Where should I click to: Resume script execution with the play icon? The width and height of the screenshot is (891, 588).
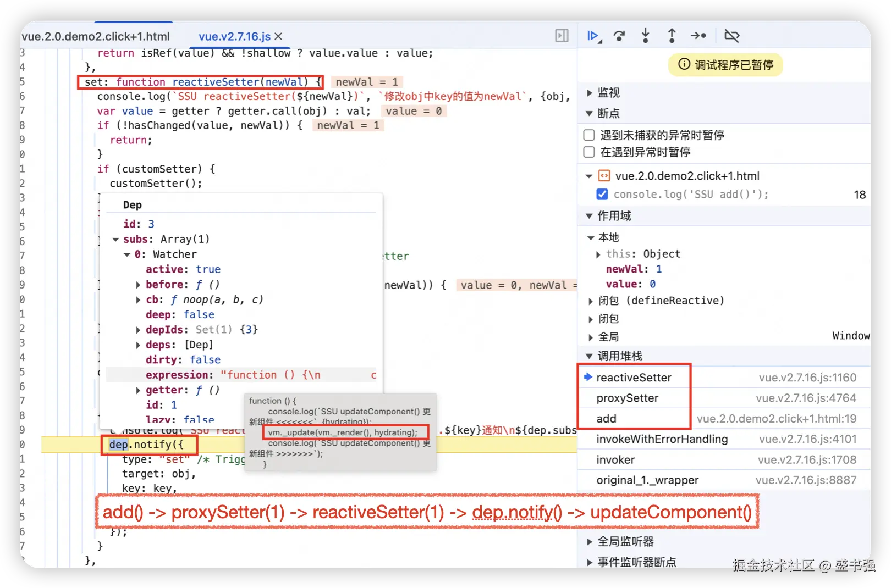tap(593, 36)
